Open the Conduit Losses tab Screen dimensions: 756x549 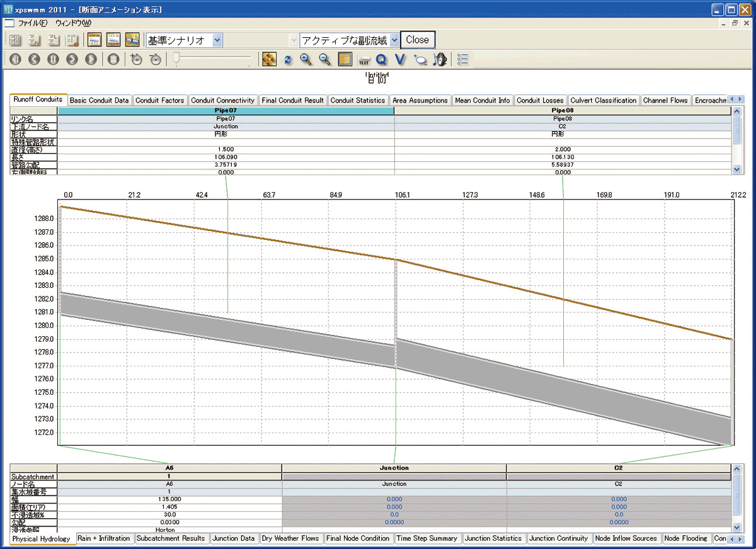pos(541,100)
